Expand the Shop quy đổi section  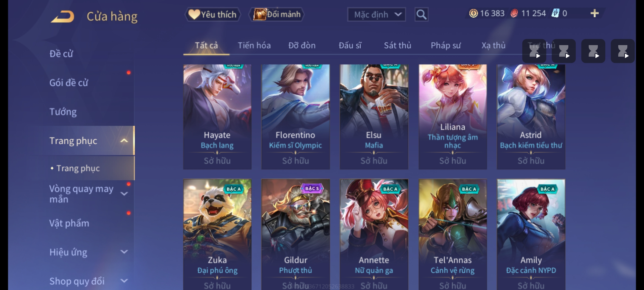click(x=124, y=281)
